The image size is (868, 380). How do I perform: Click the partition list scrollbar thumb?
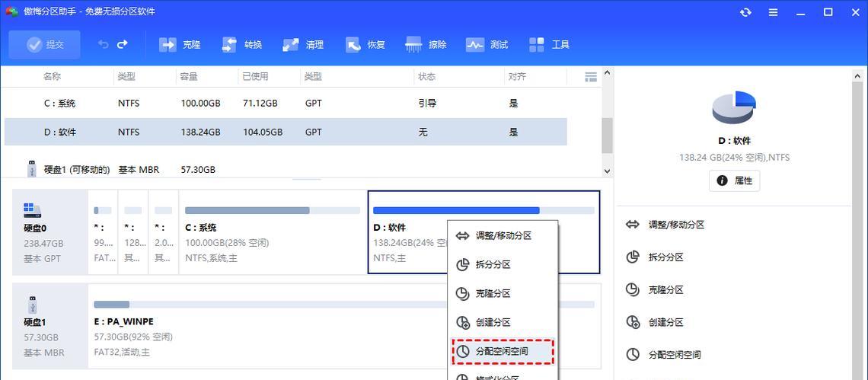[608, 135]
